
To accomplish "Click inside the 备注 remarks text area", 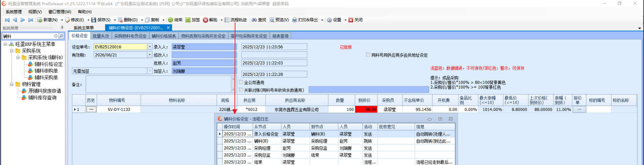I will pos(158,84).
